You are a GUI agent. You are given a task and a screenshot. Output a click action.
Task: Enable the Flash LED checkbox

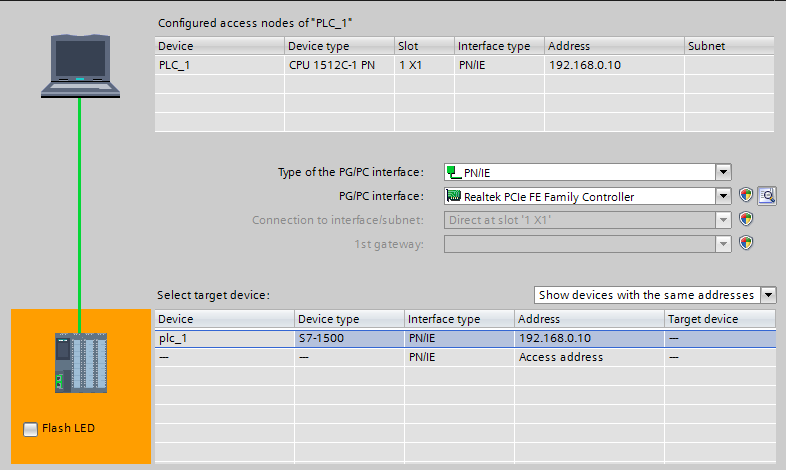click(31, 429)
